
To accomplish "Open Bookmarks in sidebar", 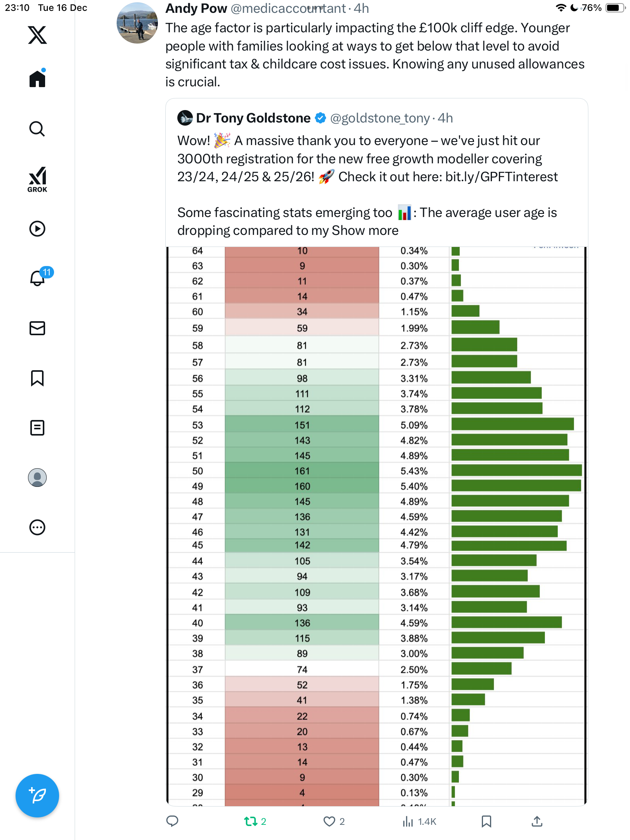I will coord(37,378).
